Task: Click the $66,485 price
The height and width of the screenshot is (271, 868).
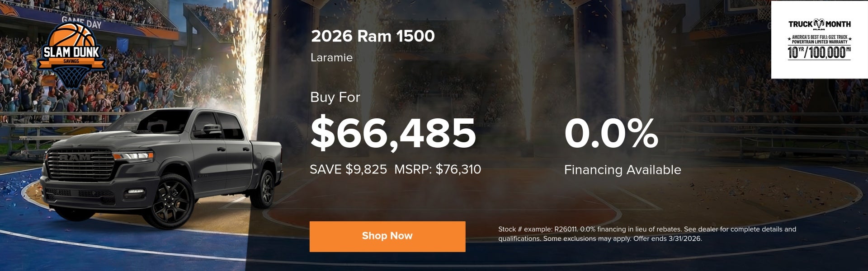Action: [x=392, y=133]
